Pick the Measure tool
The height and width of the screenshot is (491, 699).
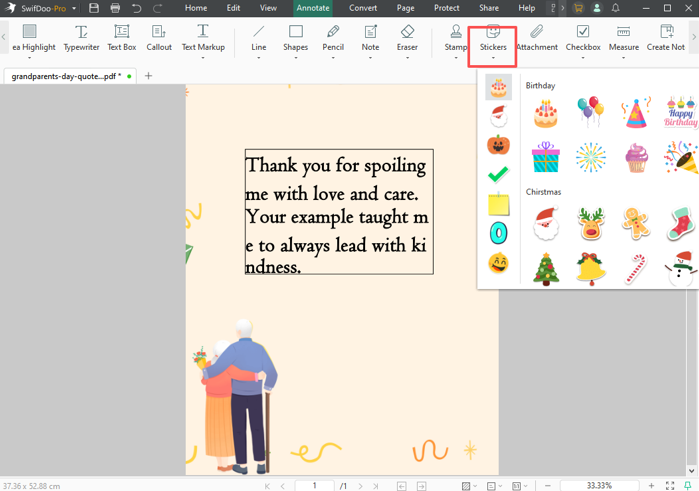click(623, 38)
